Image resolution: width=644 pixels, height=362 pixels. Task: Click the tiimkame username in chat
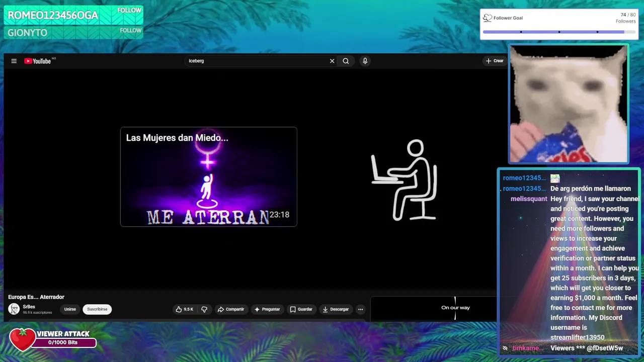click(x=528, y=348)
